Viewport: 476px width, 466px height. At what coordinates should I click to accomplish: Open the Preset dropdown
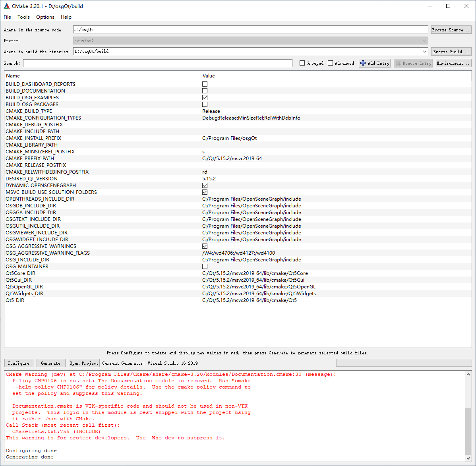pyautogui.click(x=425, y=40)
